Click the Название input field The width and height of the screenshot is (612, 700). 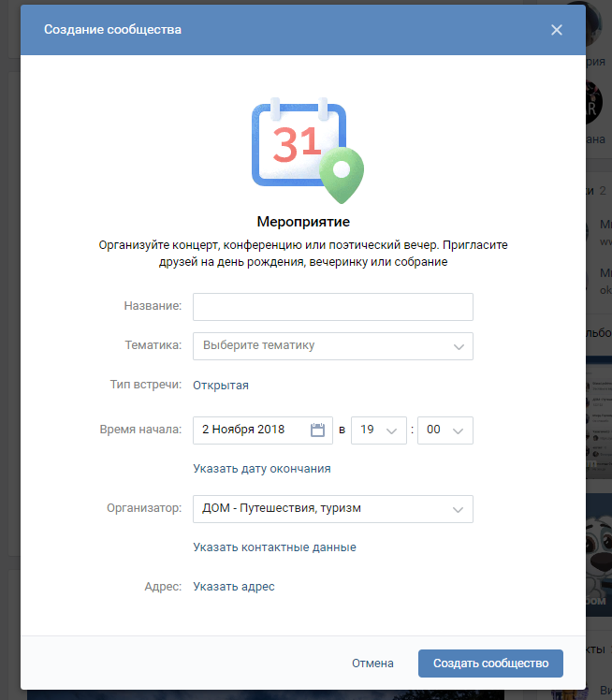[332, 307]
